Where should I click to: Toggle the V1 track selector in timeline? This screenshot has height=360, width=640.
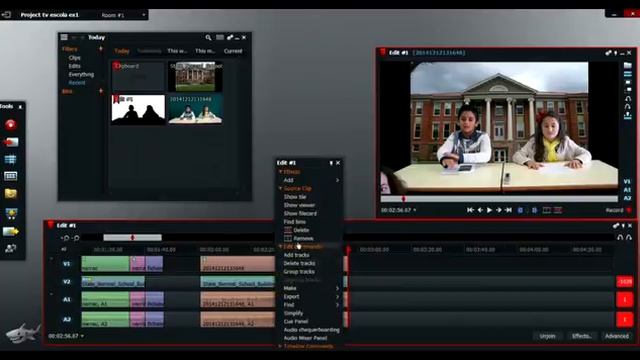click(67, 264)
